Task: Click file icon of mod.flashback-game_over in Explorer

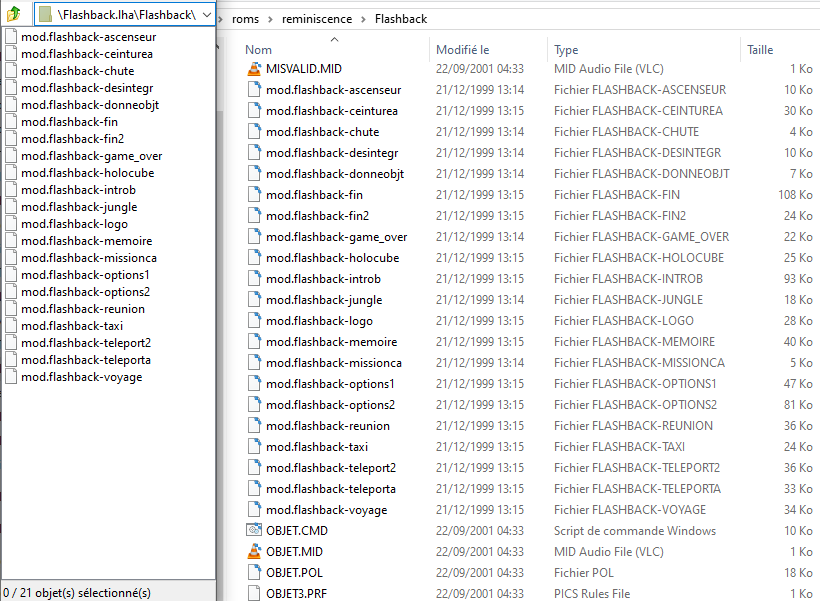Action: click(x=254, y=236)
